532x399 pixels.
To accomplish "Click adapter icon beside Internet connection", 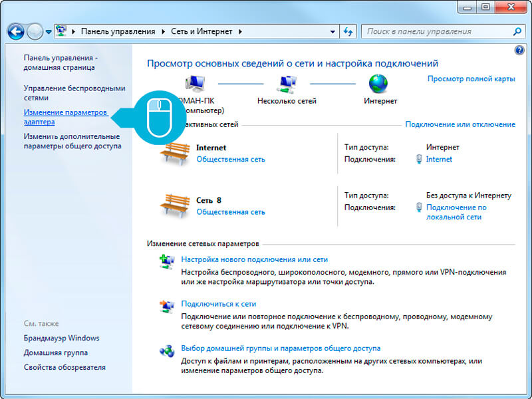I will coord(419,159).
